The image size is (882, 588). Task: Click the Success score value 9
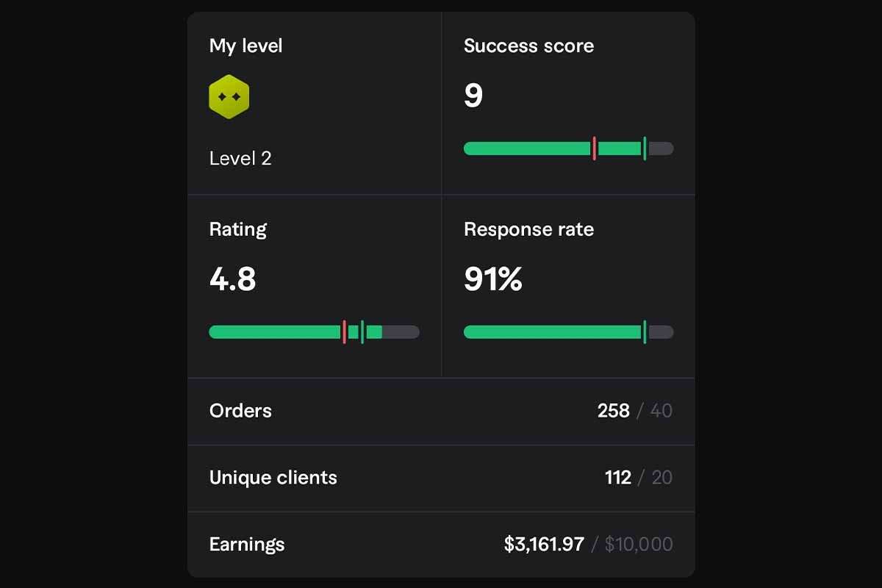(473, 96)
